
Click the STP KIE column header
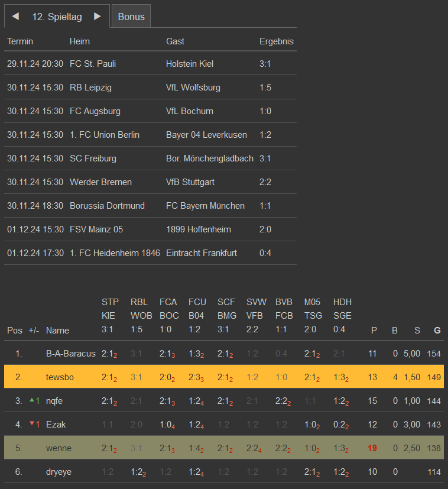coord(110,316)
